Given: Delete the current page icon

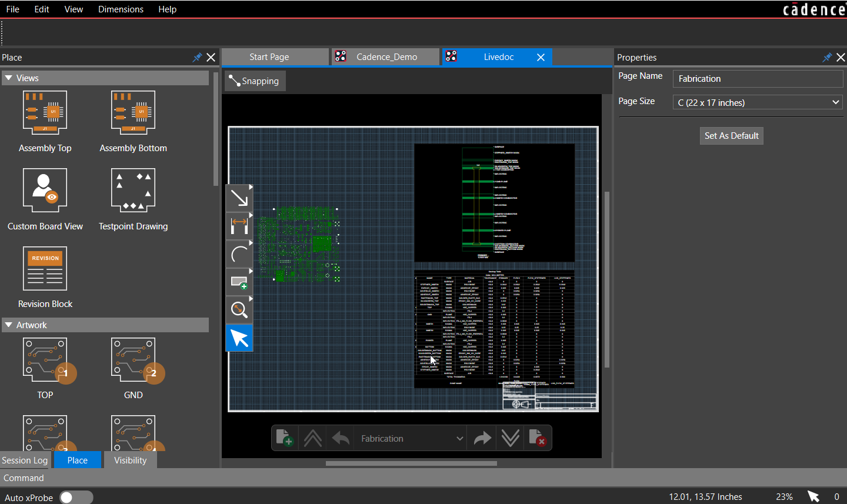Looking at the screenshot, I should coord(538,438).
